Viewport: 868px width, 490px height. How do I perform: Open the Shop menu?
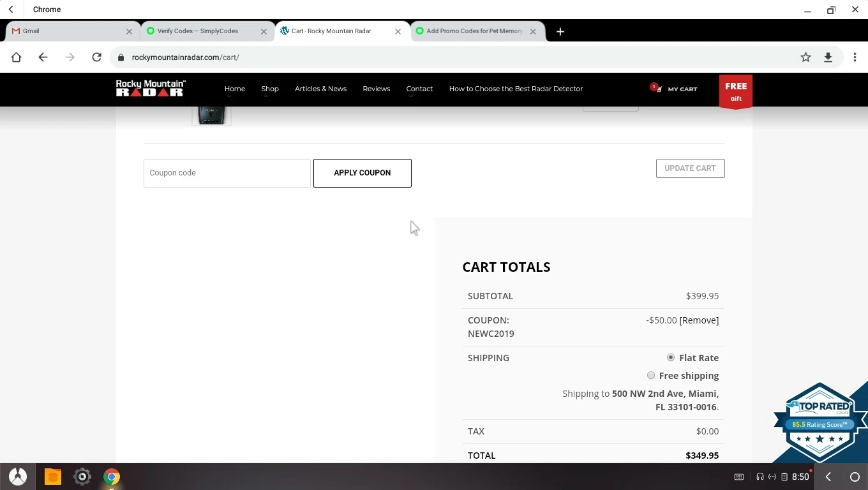pos(270,89)
